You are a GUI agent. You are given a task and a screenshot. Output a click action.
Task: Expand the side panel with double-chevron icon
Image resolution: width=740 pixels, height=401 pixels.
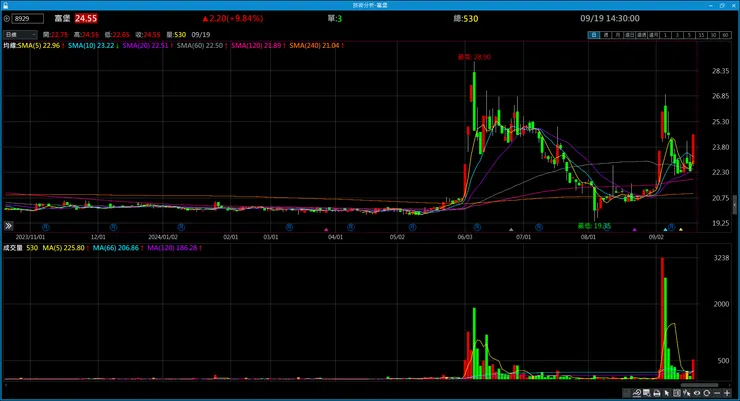8,226
